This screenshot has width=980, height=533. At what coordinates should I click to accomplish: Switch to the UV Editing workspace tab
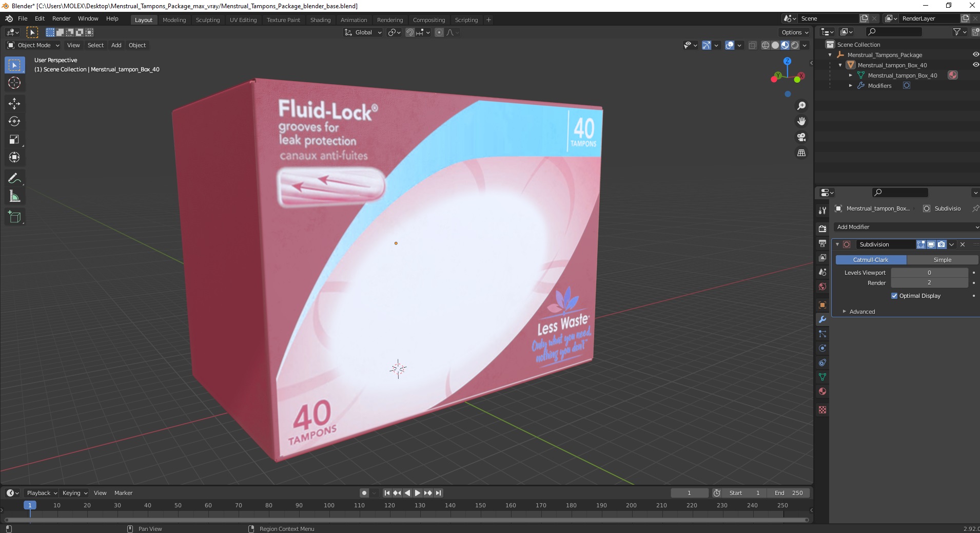pos(243,20)
